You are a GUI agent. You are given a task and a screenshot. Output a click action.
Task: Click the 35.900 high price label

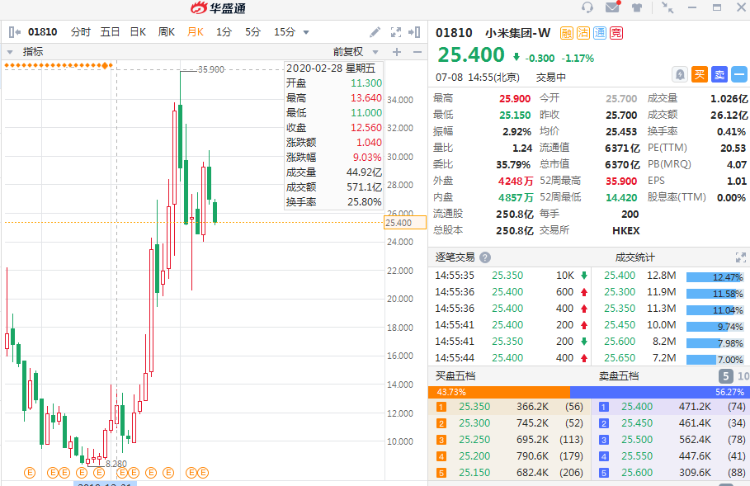(211, 69)
